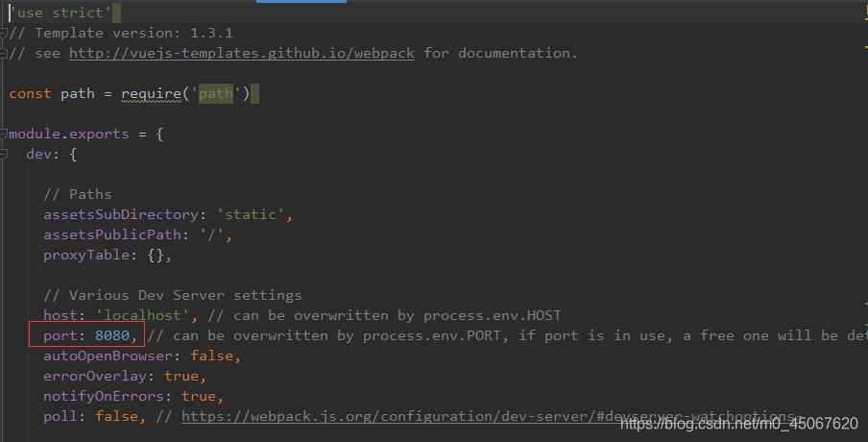868x442 pixels.
Task: Collapse the module.exports block fold marker
Action: point(3,134)
